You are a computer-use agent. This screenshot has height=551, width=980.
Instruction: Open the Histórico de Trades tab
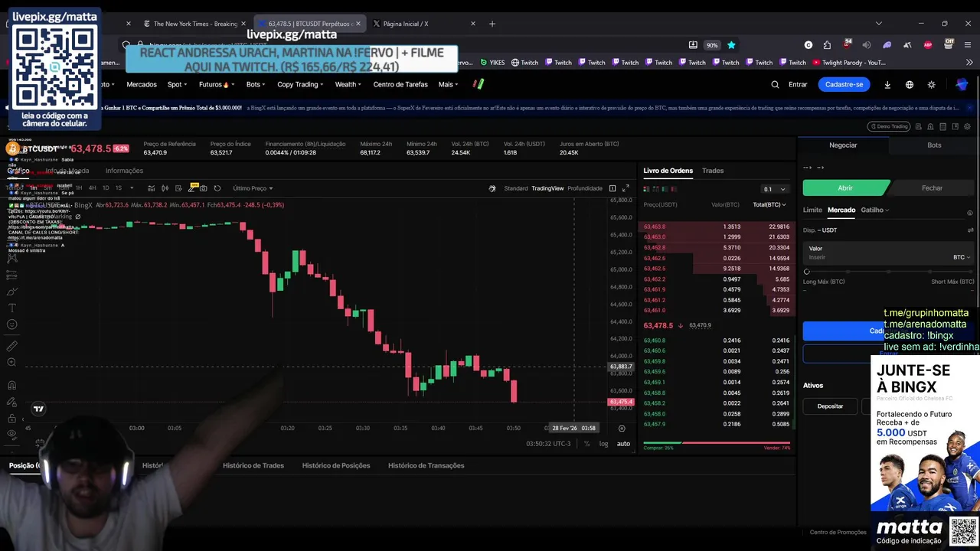pos(253,465)
